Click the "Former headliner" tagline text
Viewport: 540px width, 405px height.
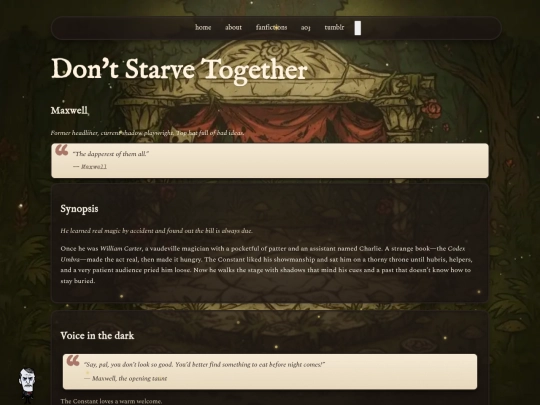pyautogui.click(x=147, y=133)
